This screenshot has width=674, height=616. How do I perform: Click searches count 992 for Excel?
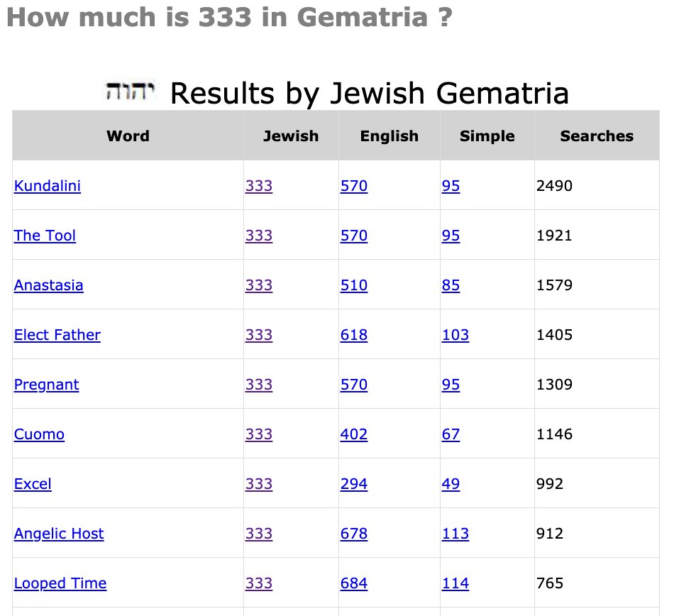point(550,484)
